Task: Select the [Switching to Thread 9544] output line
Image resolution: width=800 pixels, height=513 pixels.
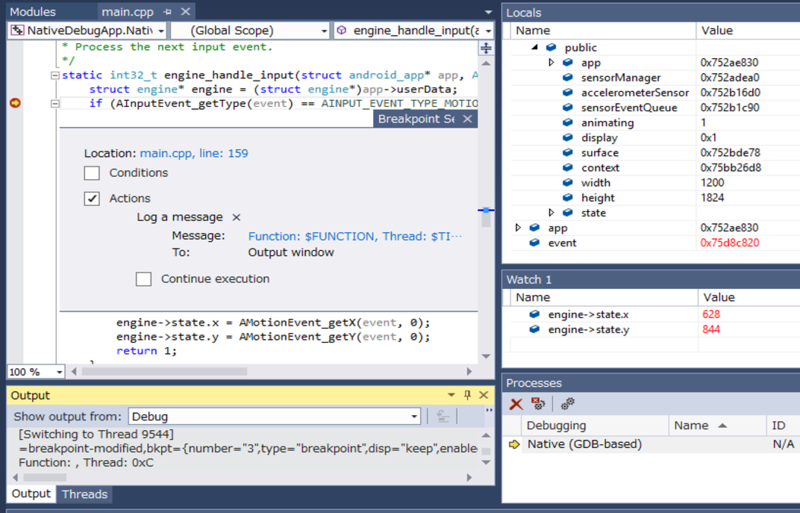Action: (96, 434)
